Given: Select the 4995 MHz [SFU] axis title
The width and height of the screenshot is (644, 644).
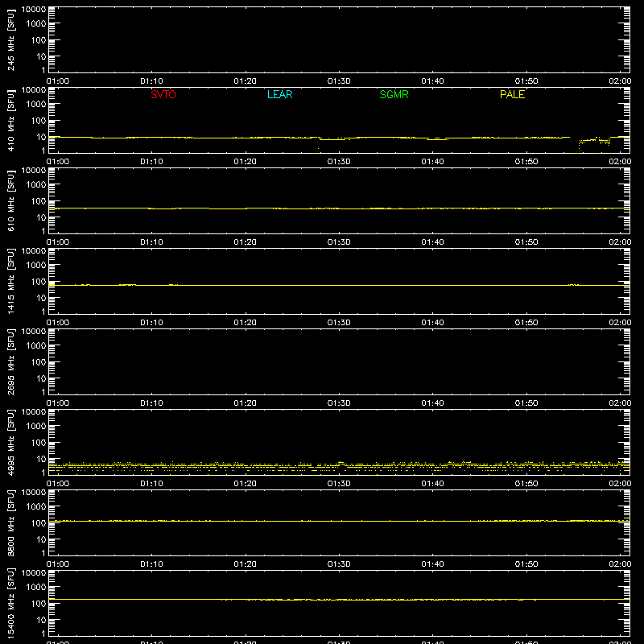Looking at the screenshot, I should (x=10, y=442).
